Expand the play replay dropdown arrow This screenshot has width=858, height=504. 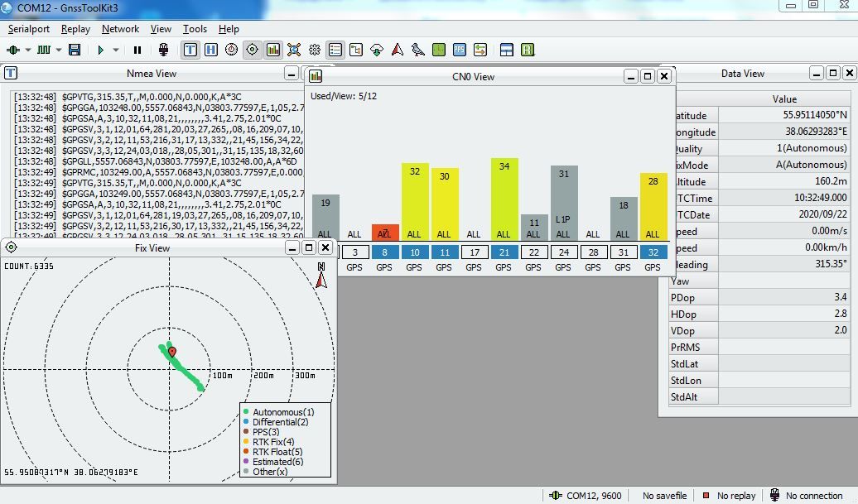tap(116, 50)
